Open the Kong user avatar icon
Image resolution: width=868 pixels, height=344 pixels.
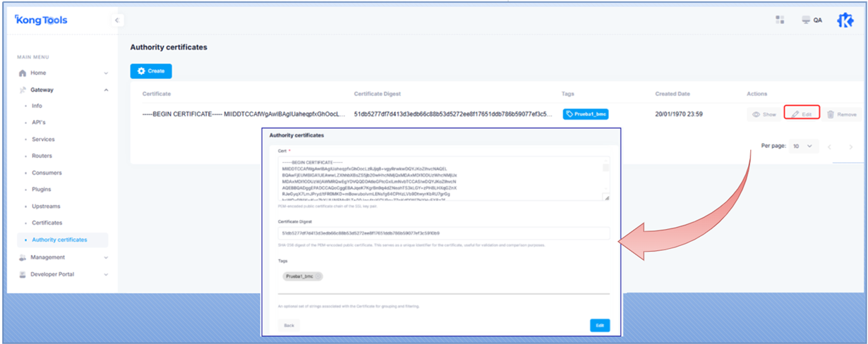tap(845, 20)
